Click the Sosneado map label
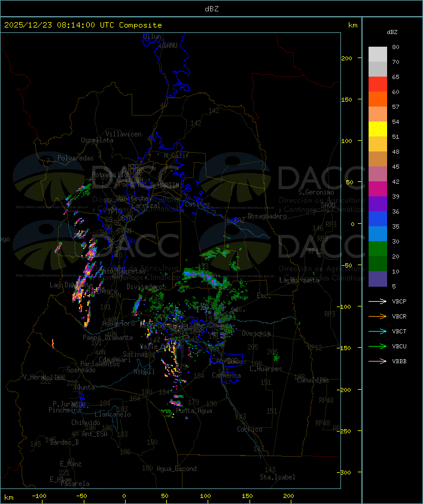The height and width of the screenshot is (504, 423). coord(81,370)
